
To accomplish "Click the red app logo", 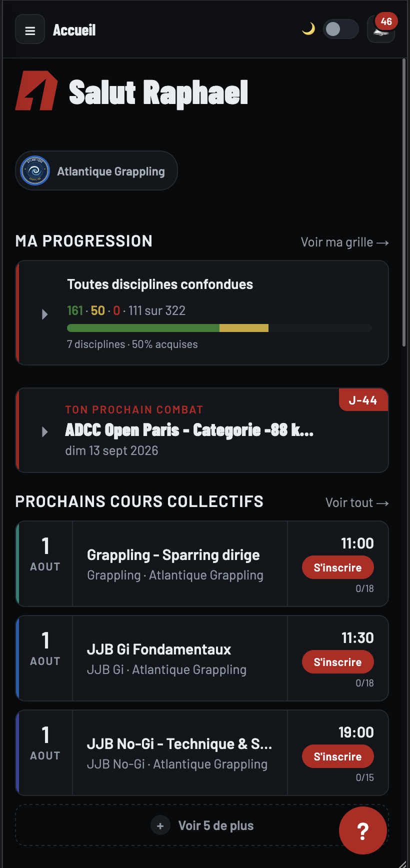I will 36,90.
